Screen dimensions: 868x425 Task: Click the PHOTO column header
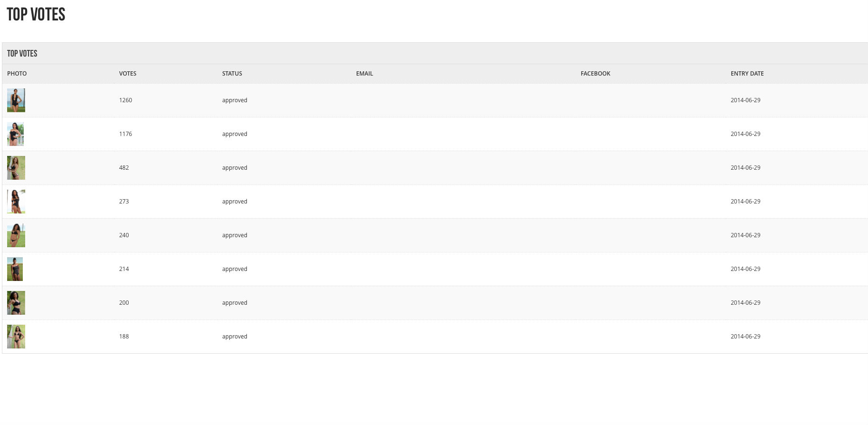click(x=17, y=74)
